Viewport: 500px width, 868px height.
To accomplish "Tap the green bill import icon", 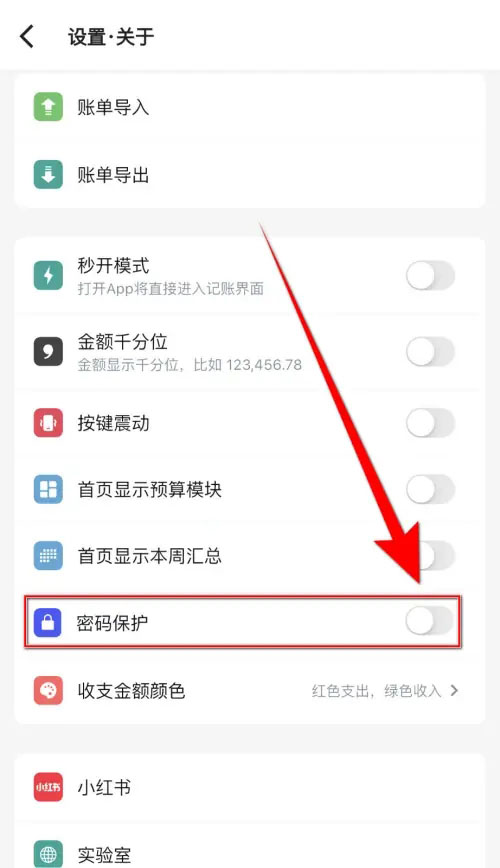I will point(48,106).
